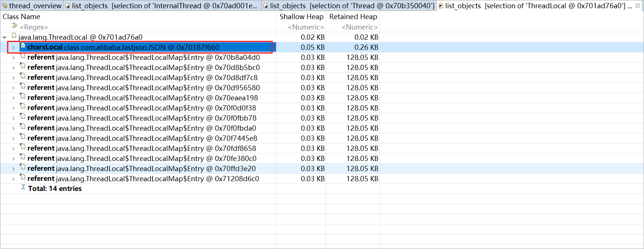Click the regex filter row icon
Image resolution: width=644 pixels, height=249 pixels.
point(14,25)
